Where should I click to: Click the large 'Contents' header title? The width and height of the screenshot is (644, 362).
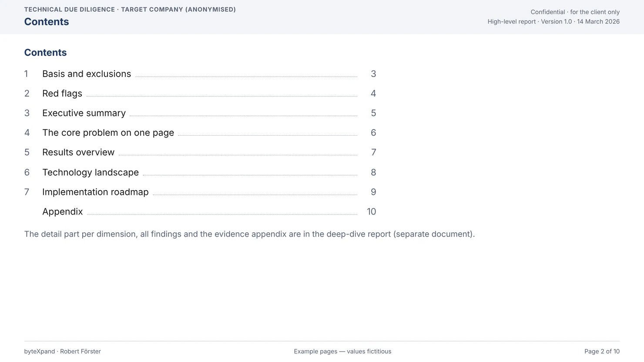tap(47, 22)
